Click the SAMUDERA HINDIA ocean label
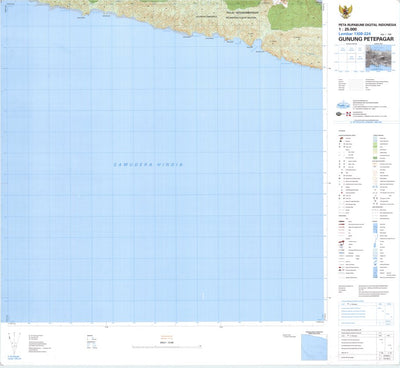400x368 pixels. [148, 165]
